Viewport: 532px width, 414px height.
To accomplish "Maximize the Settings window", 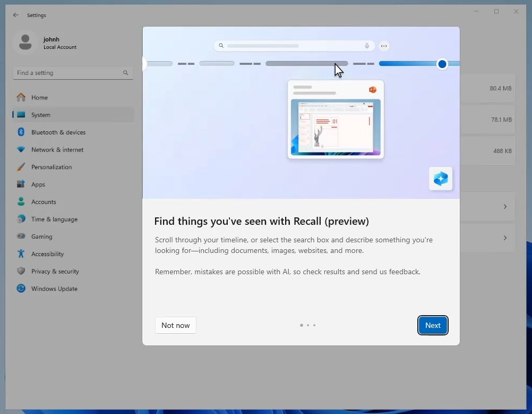I will coord(496,12).
